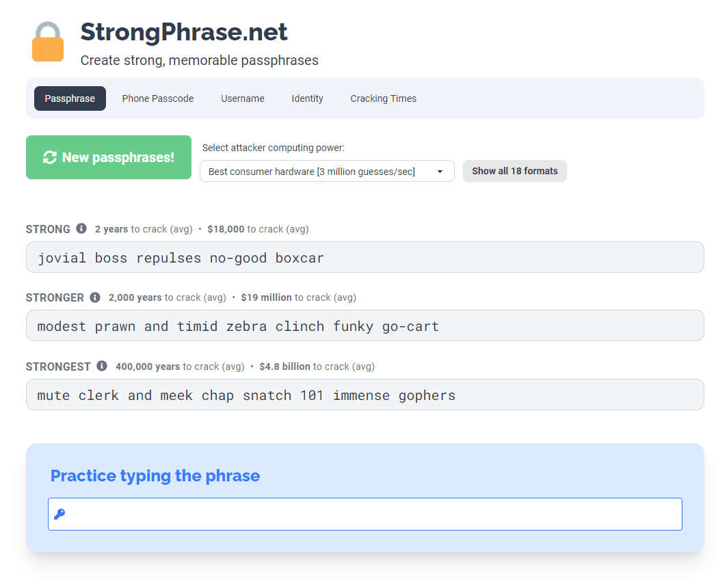
Task: Open the attacker computing power dropdown
Action: (x=327, y=171)
